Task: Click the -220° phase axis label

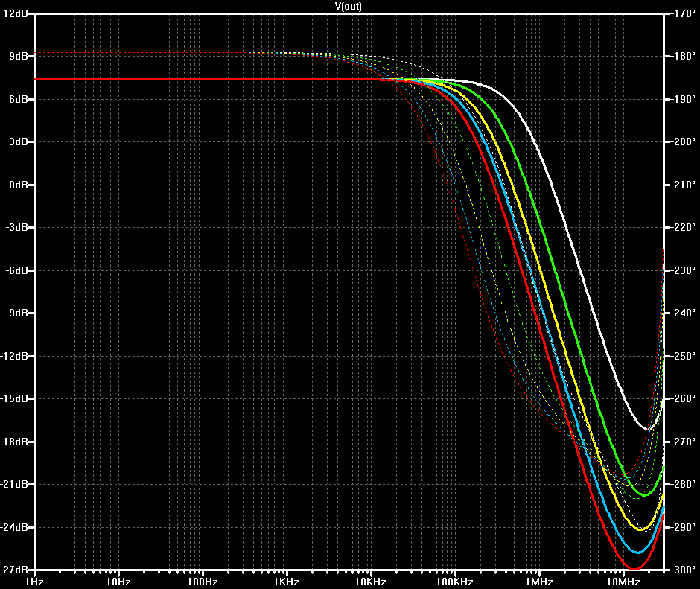Action: [684, 227]
